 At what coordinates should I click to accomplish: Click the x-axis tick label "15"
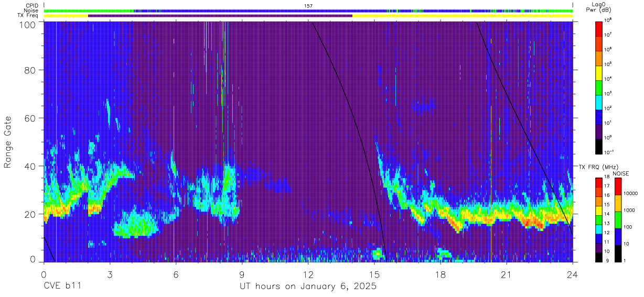(374, 274)
